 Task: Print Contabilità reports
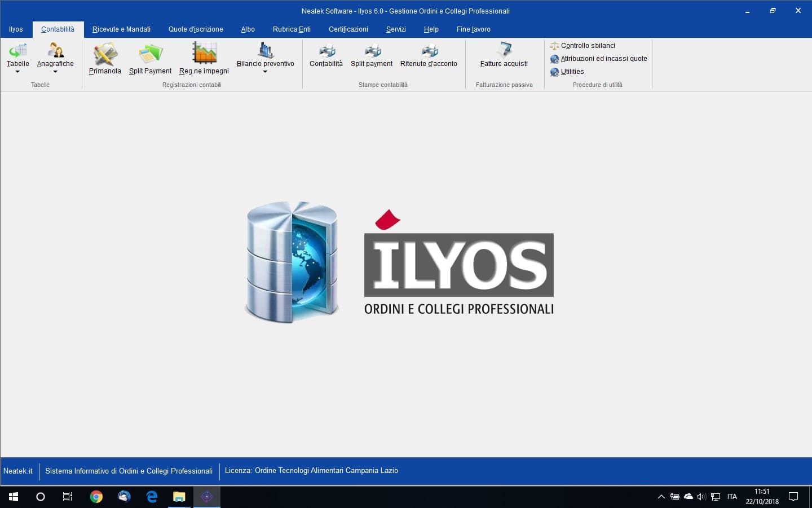point(326,55)
